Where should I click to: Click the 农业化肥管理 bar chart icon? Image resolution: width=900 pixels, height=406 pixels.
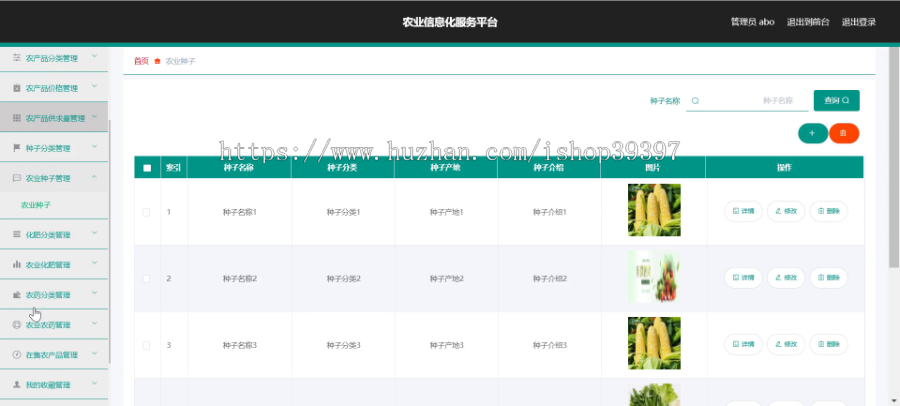click(x=17, y=265)
